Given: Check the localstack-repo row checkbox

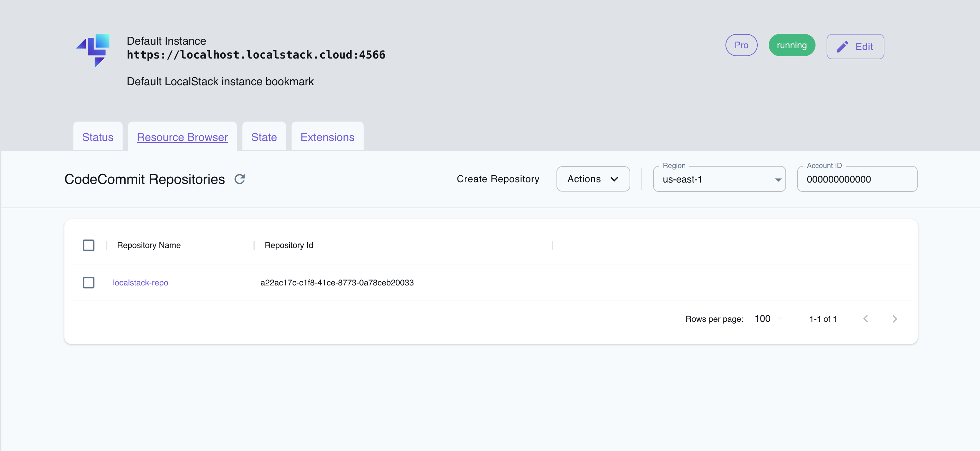Looking at the screenshot, I should [88, 283].
